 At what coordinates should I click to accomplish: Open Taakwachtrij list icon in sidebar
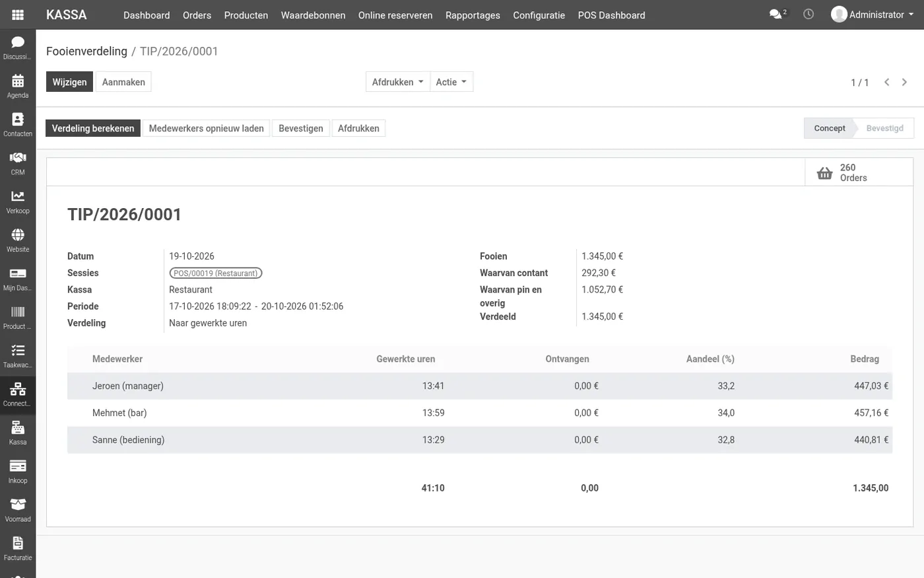pyautogui.click(x=18, y=355)
